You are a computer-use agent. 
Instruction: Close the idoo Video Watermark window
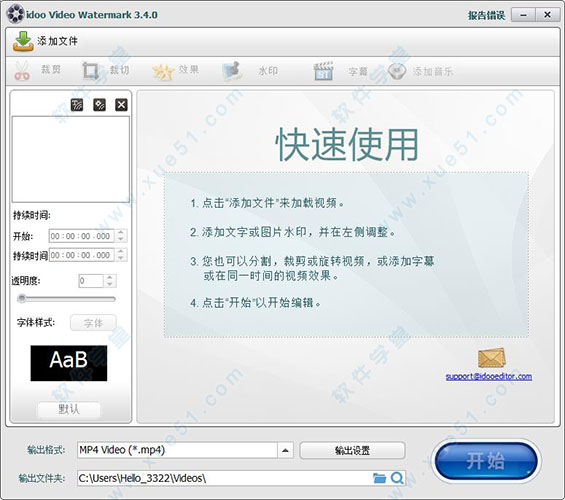(547, 15)
